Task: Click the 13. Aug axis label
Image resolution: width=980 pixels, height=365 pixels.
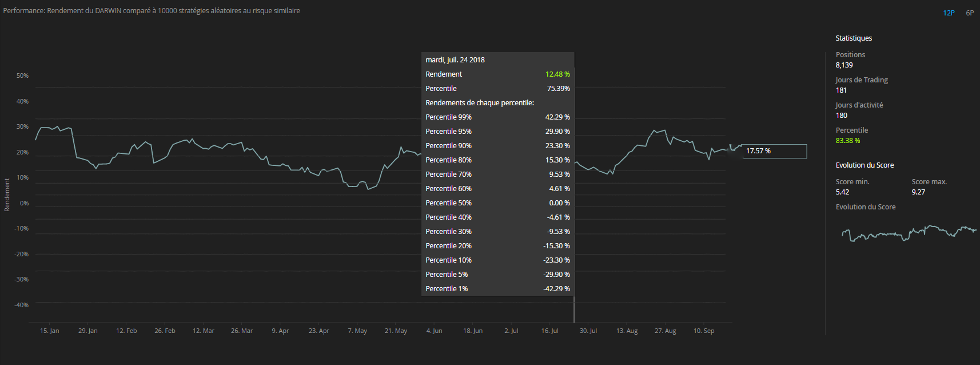Action: 627,331
